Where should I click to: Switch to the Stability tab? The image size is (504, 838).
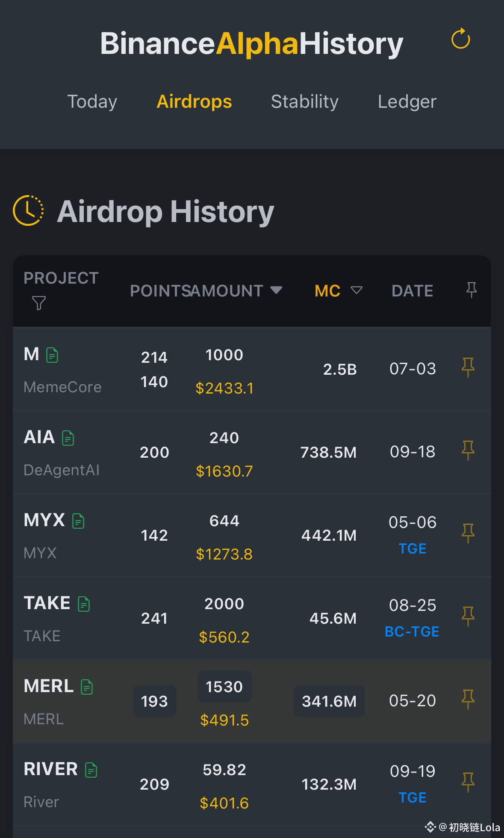tap(304, 102)
